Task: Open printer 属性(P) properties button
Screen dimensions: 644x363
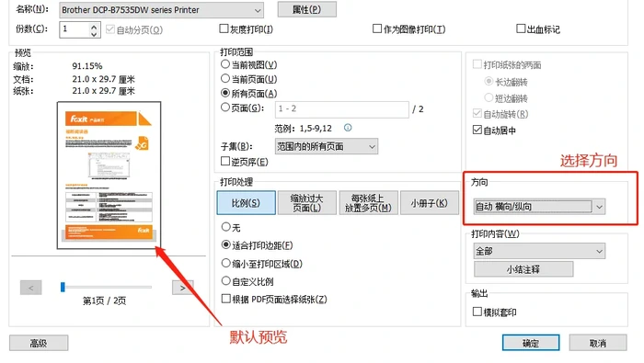Action: click(x=306, y=9)
